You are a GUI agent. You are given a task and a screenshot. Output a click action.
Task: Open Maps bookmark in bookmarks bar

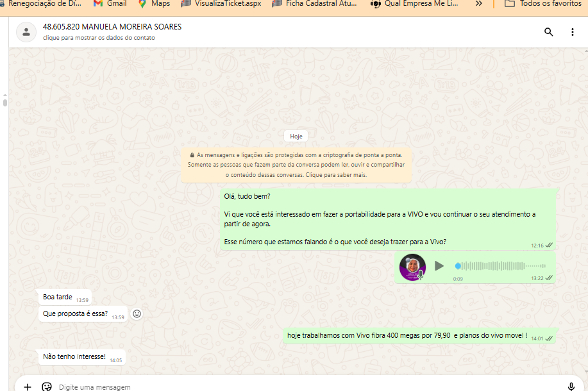click(x=154, y=3)
